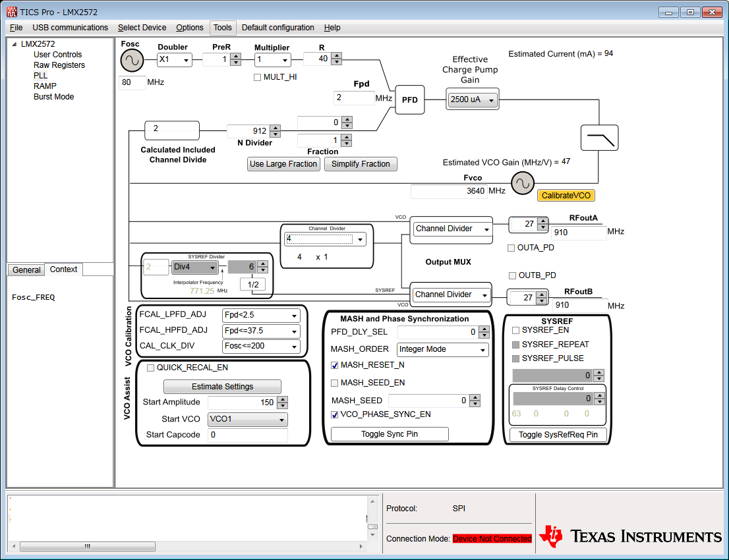The image size is (729, 560).
Task: Select Raw Registers in the tree
Action: pyautogui.click(x=59, y=65)
